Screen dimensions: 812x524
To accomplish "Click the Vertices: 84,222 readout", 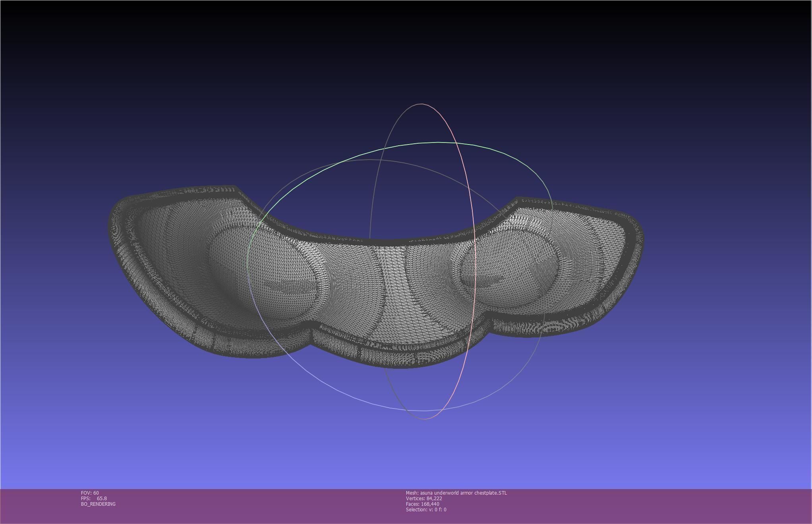I will point(424,498).
